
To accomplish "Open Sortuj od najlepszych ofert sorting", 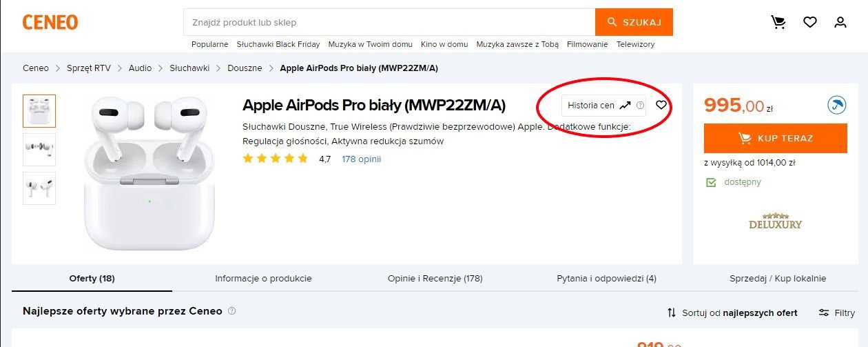I will tap(732, 313).
